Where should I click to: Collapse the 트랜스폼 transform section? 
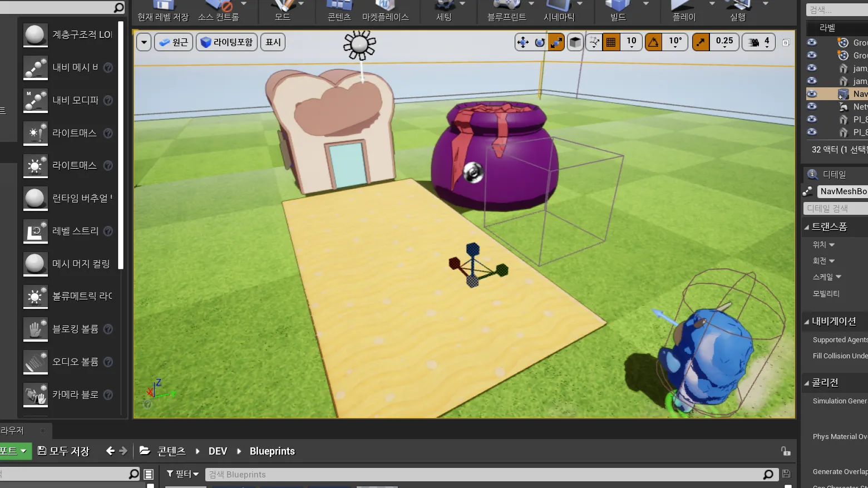pos(806,227)
